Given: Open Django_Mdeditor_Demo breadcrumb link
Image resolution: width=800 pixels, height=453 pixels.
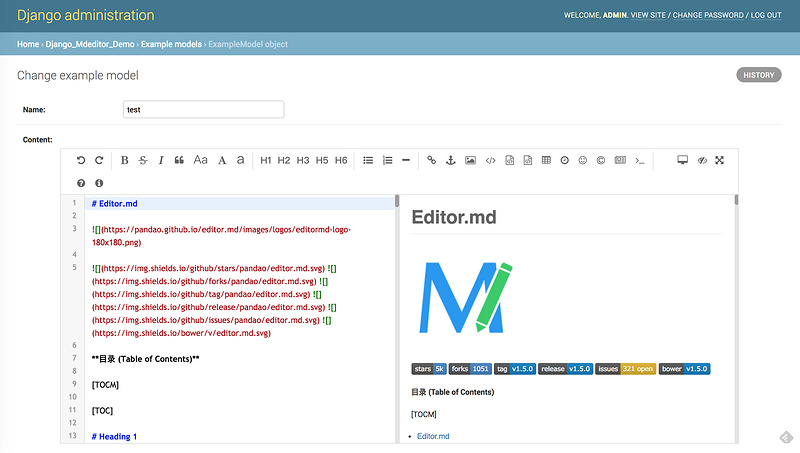Looking at the screenshot, I should pos(90,44).
